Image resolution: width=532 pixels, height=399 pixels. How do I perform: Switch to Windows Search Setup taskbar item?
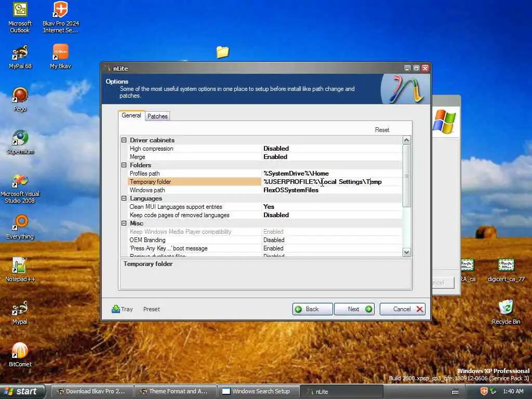pyautogui.click(x=258, y=392)
